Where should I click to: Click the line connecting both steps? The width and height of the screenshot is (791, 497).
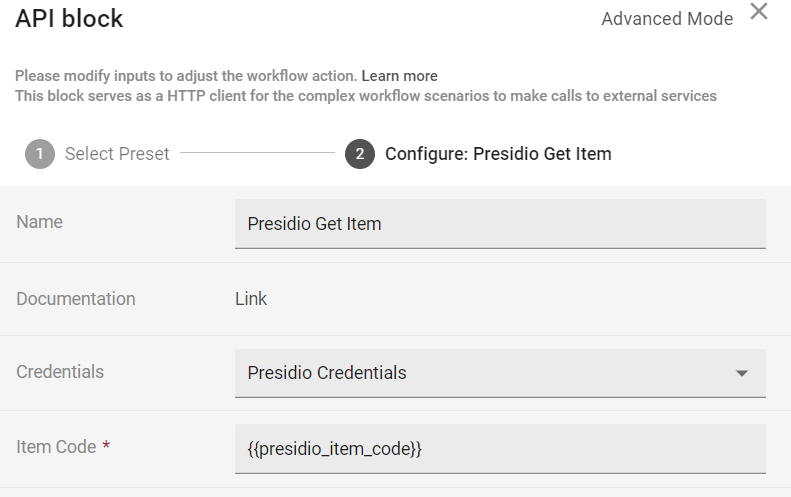pos(257,154)
